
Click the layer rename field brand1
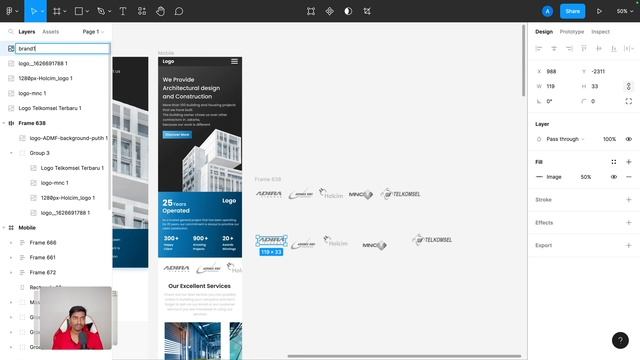pyautogui.click(x=62, y=49)
